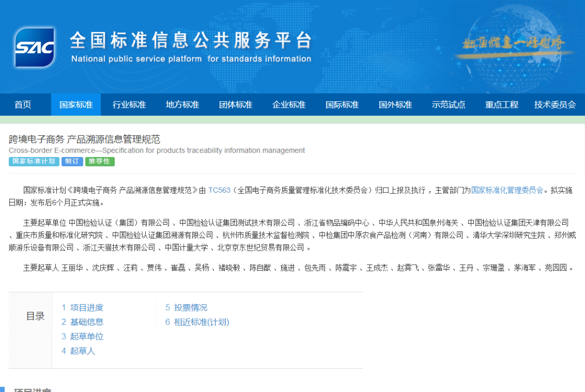This screenshot has width=585, height=392.
Task: Open the 首页 nav item
Action: [23, 105]
